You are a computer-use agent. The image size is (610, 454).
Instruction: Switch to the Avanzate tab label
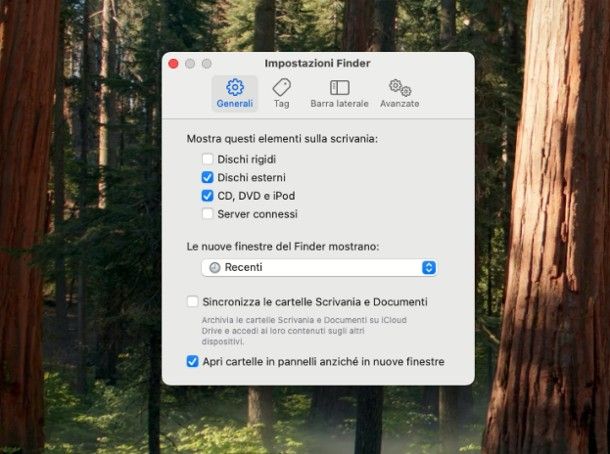tap(400, 103)
